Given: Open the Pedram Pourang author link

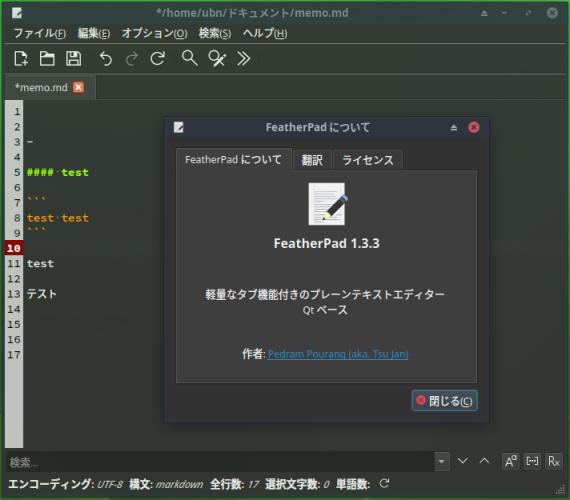Looking at the screenshot, I should pos(338,354).
